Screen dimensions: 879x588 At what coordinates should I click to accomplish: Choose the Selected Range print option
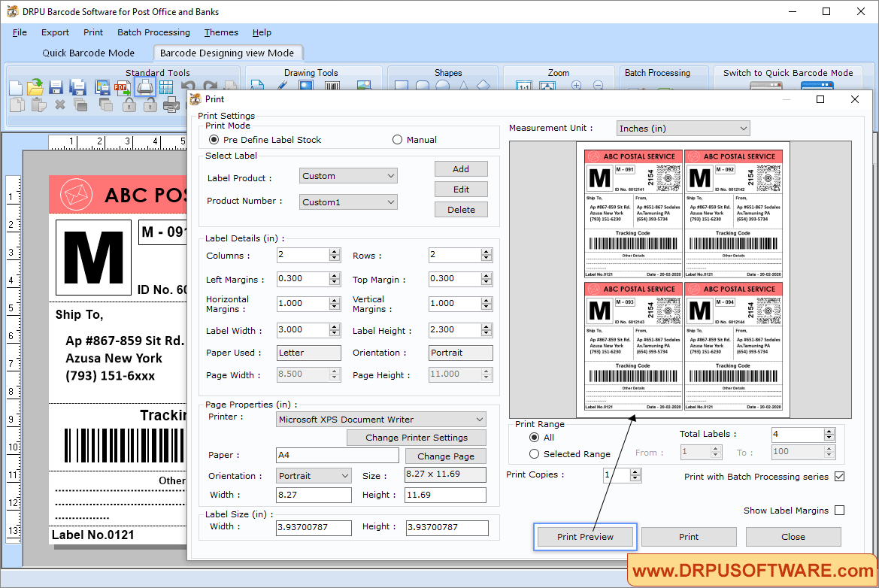click(x=534, y=453)
